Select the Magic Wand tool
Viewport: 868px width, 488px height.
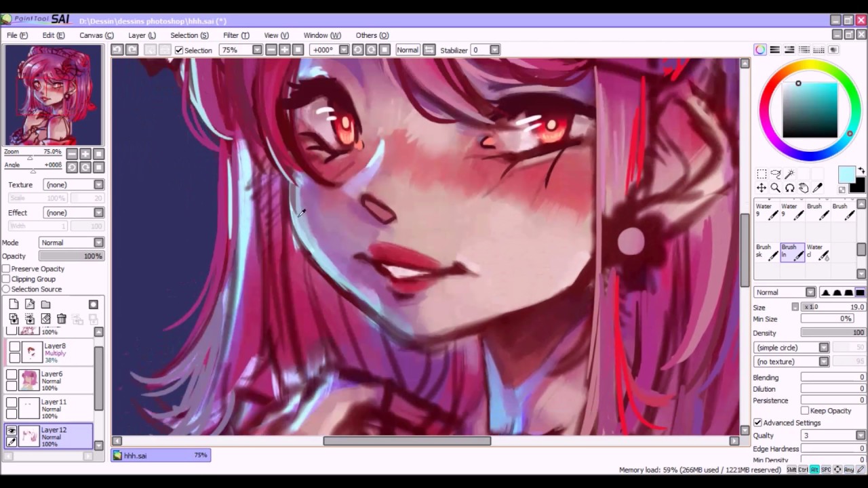tap(790, 174)
